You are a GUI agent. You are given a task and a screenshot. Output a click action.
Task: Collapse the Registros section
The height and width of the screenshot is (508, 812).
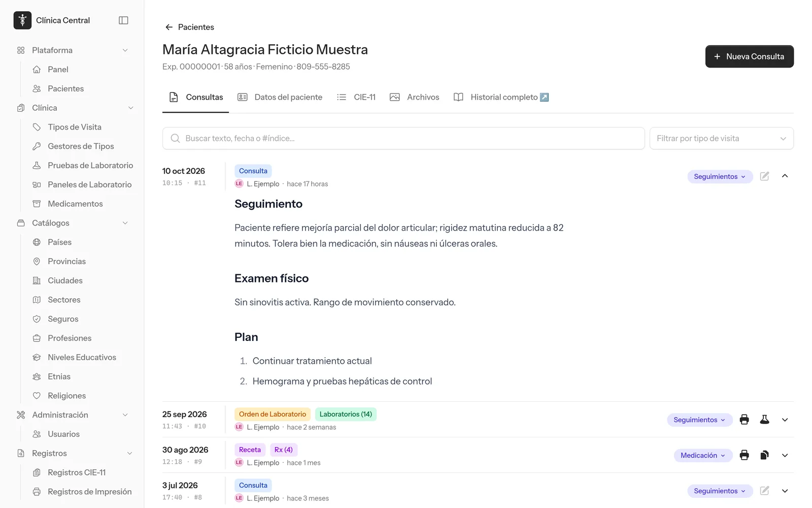click(x=129, y=453)
